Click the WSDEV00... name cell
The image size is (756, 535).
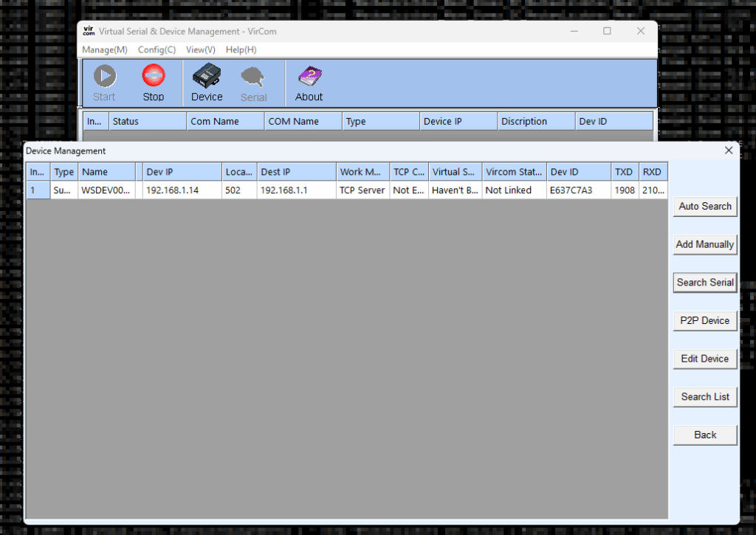(x=106, y=190)
